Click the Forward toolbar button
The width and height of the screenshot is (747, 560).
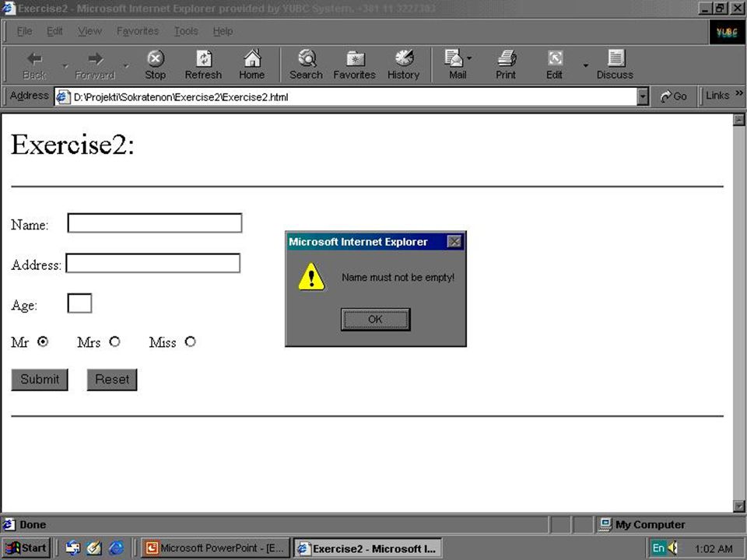pyautogui.click(x=95, y=65)
